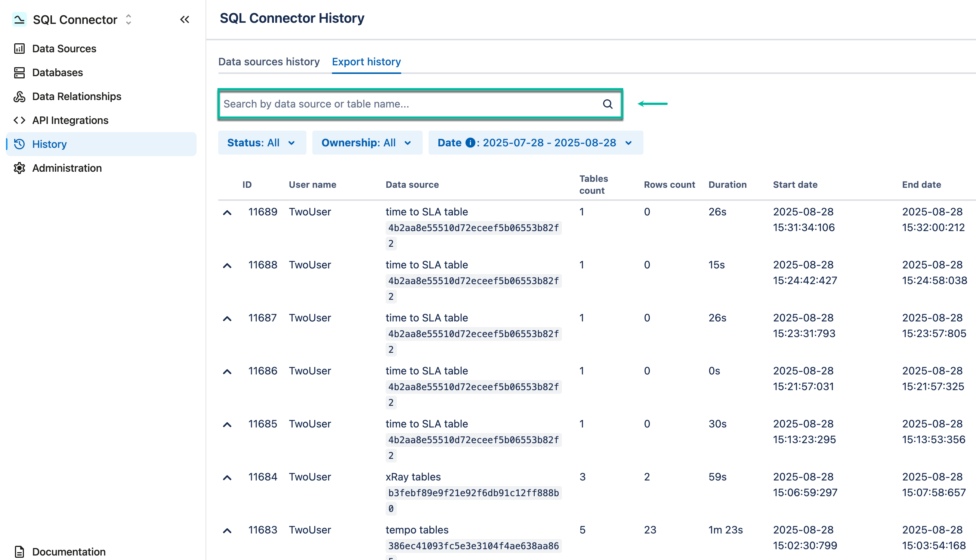Click the search magnifier icon
The image size is (976, 560).
click(x=607, y=104)
